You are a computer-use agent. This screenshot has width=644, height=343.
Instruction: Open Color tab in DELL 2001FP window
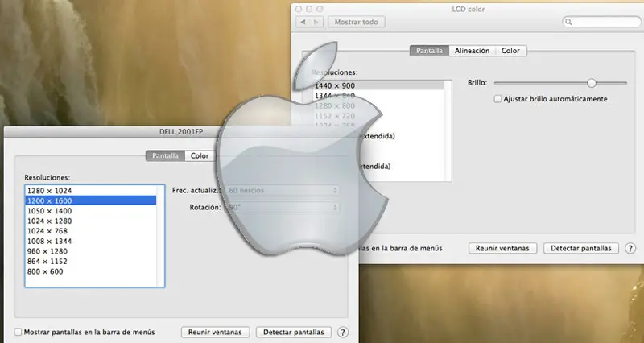click(x=200, y=155)
